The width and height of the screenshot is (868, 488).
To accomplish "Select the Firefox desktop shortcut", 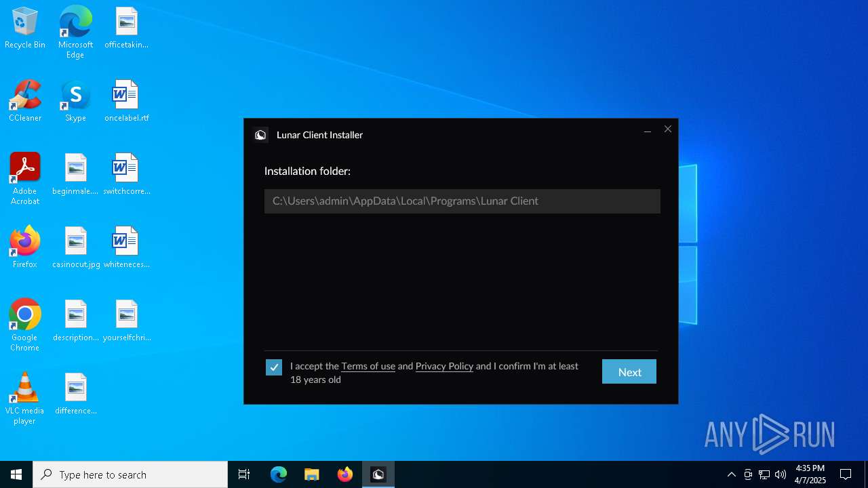I will point(25,248).
